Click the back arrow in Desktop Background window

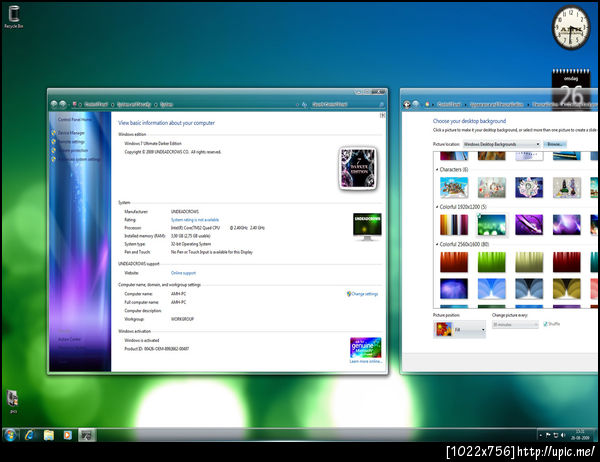click(x=407, y=104)
